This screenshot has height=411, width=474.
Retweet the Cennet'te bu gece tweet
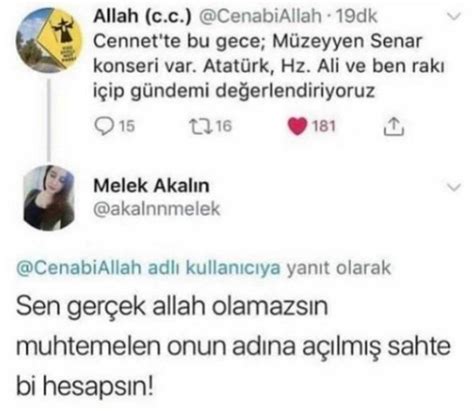click(200, 126)
